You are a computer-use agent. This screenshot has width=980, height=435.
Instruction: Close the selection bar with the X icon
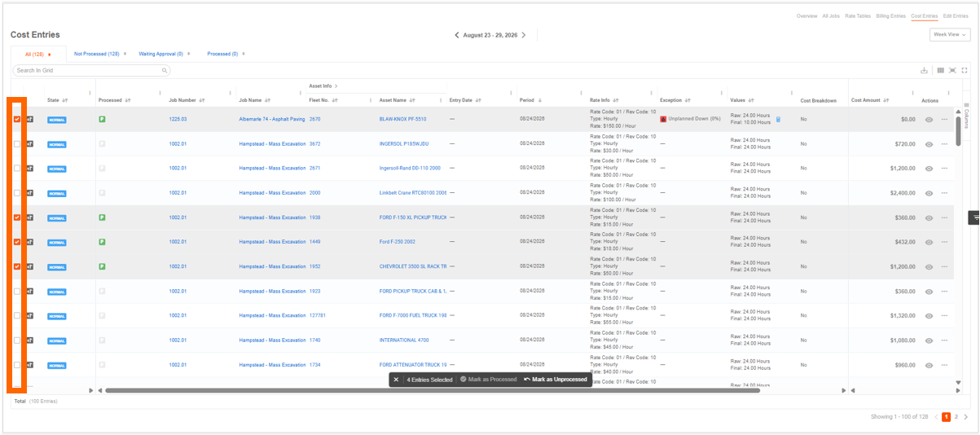point(396,380)
